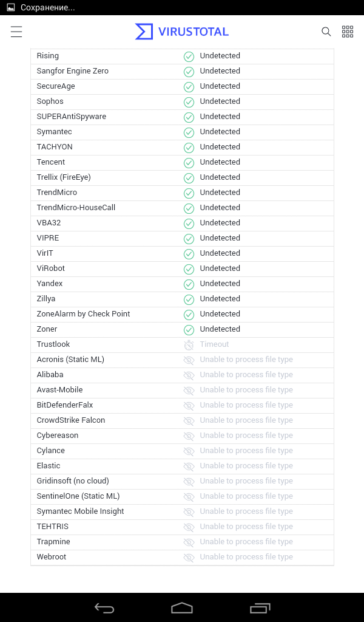
Task: Tap the saving notification icon in status bar
Action: point(10,7)
